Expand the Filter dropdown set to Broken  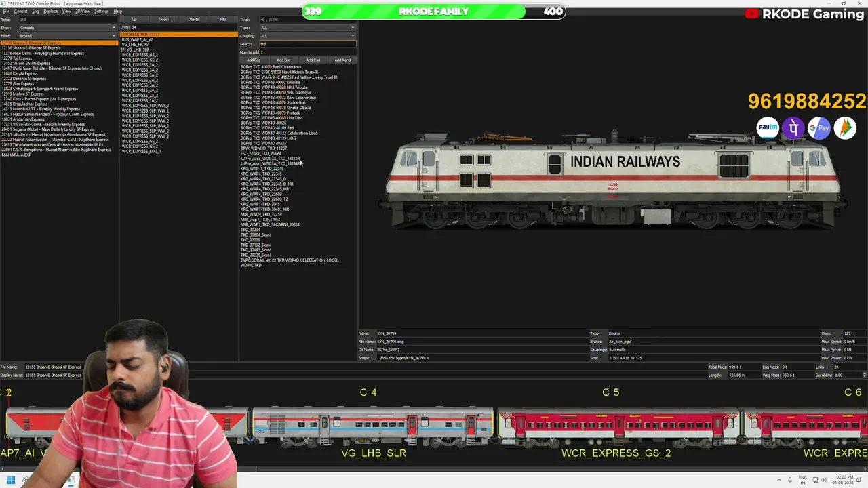click(67, 36)
